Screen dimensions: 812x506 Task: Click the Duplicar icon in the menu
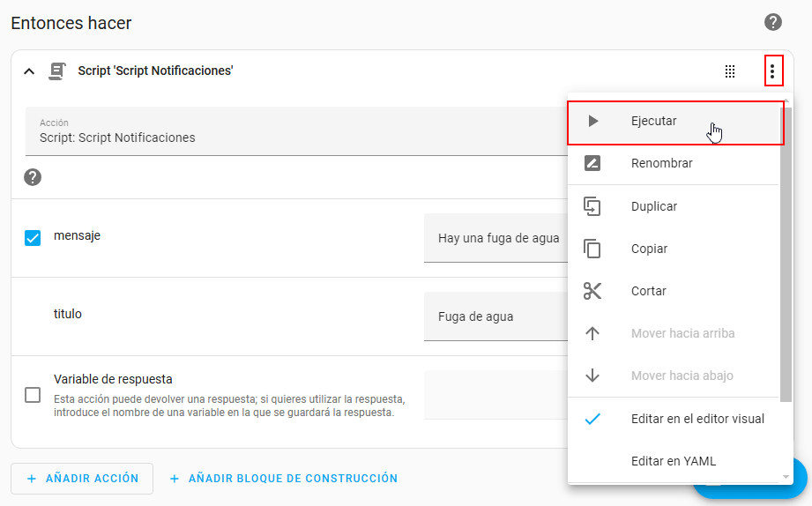pos(592,206)
